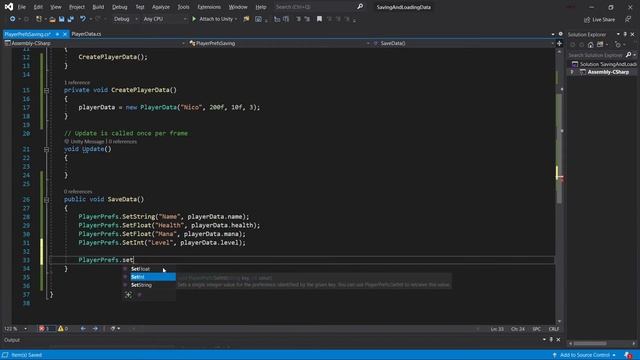Open the Extensions menu
The height and width of the screenshot is (360, 640).
pyautogui.click(x=209, y=7)
